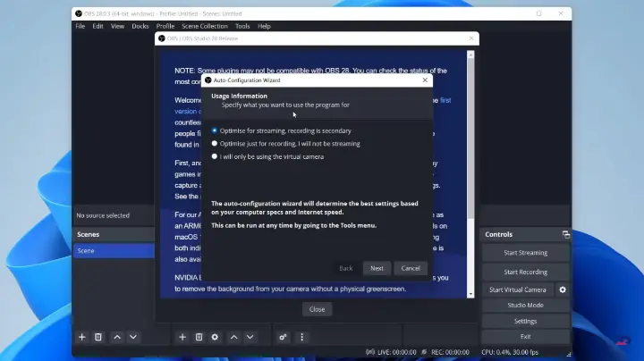This screenshot has width=644, height=361.
Task: Close the OBS Studio 28 Release dialog X
Action: click(471, 38)
